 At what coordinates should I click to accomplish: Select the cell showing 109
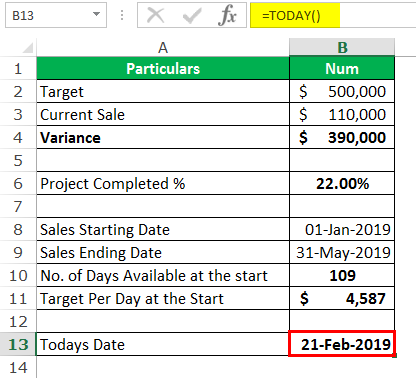(x=342, y=275)
